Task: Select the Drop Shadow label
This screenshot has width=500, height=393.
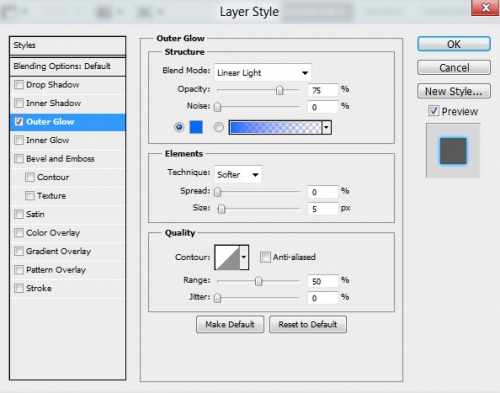Action: (53, 85)
